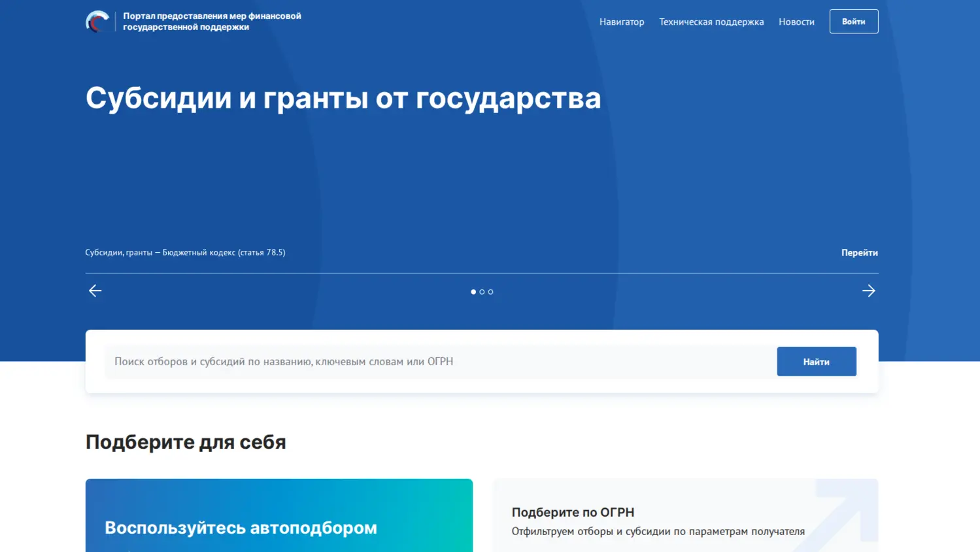The height and width of the screenshot is (552, 980).
Task: Advance carousel with the right arrow
Action: point(868,291)
